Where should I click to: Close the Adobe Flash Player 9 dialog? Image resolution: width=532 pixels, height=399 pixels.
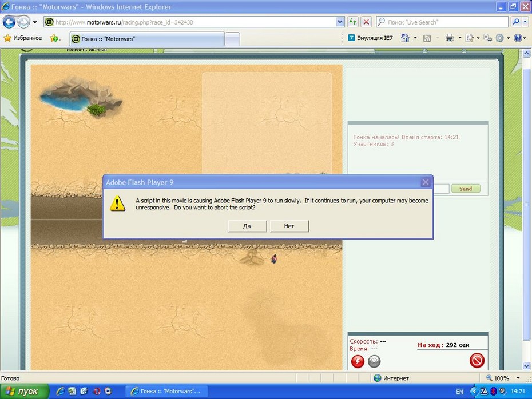coord(426,182)
